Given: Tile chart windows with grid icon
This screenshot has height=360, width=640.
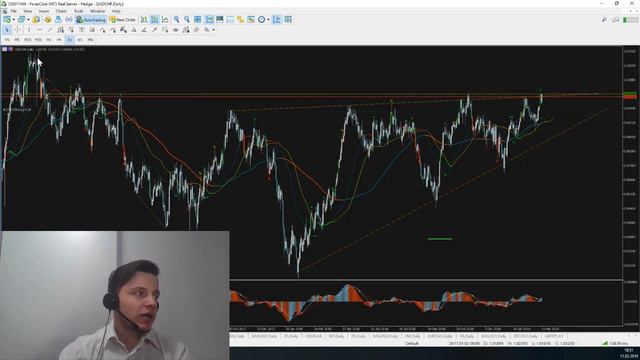Looking at the screenshot, I should [198, 20].
